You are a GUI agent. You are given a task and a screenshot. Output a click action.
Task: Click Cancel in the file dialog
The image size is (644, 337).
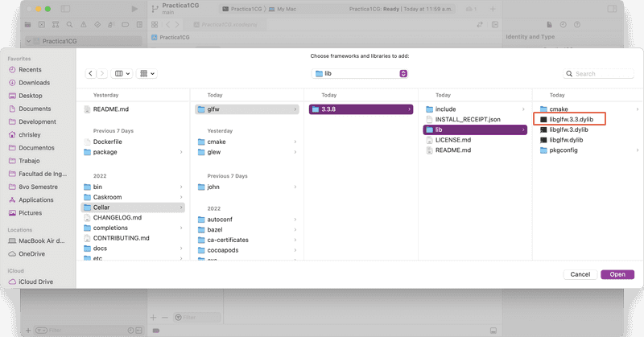click(580, 274)
